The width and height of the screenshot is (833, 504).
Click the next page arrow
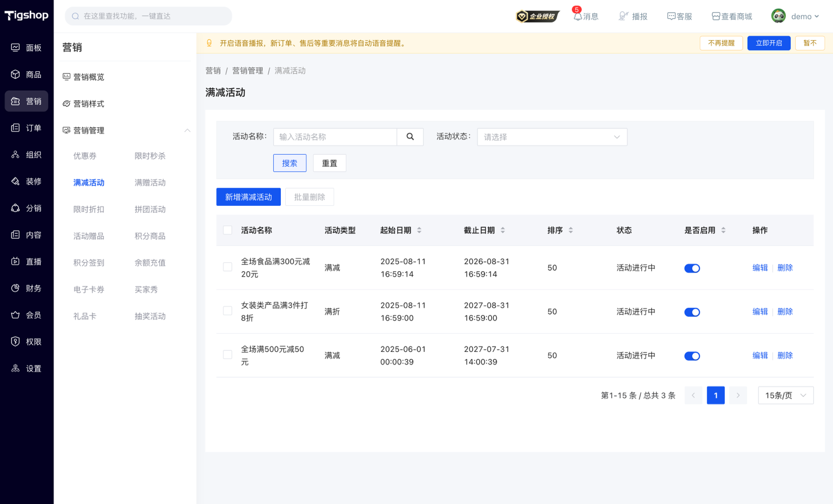tap(738, 395)
